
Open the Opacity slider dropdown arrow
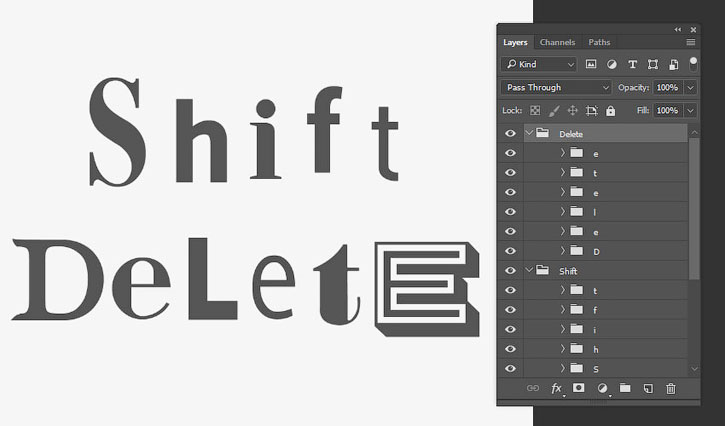(x=691, y=87)
